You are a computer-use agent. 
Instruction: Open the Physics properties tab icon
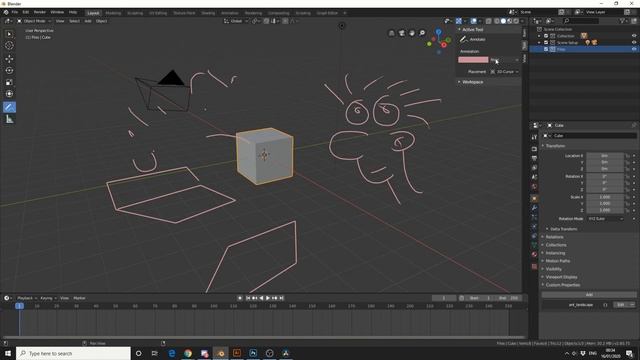click(x=534, y=227)
